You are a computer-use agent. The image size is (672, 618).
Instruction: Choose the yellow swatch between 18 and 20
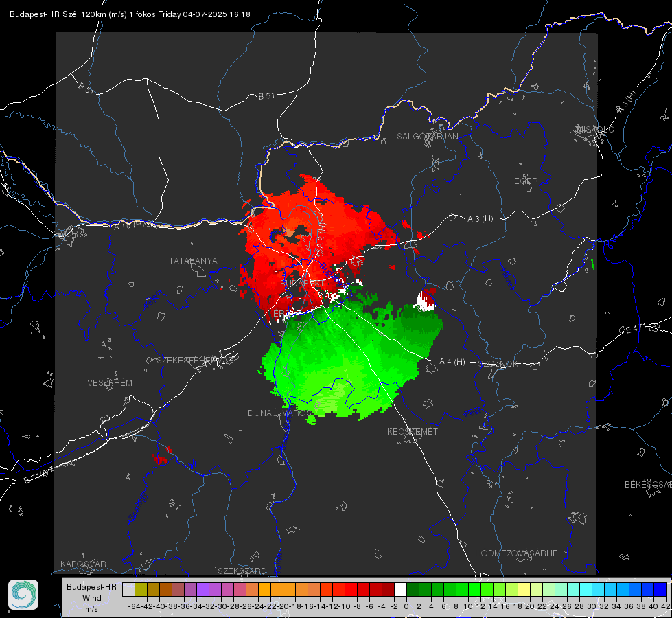[x=524, y=589]
